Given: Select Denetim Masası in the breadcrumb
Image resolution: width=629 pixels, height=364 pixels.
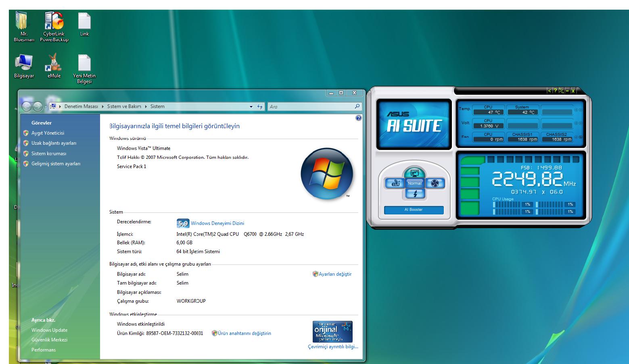Looking at the screenshot, I should pyautogui.click(x=81, y=106).
